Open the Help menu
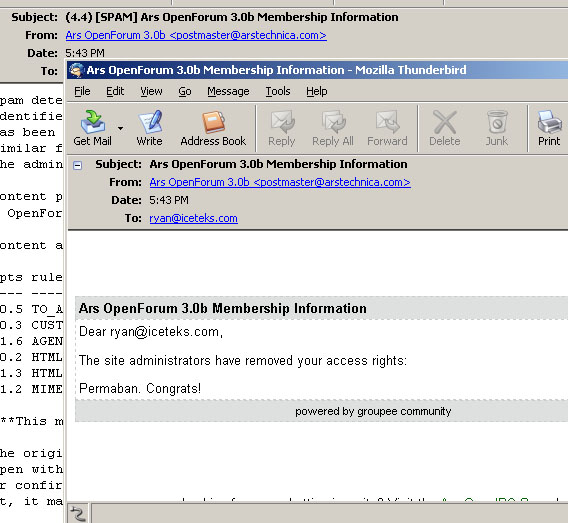This screenshot has height=523, width=568. coord(317,91)
